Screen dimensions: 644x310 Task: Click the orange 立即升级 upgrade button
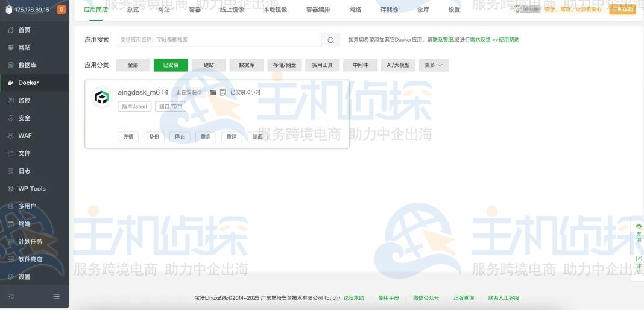pyautogui.click(x=623, y=9)
